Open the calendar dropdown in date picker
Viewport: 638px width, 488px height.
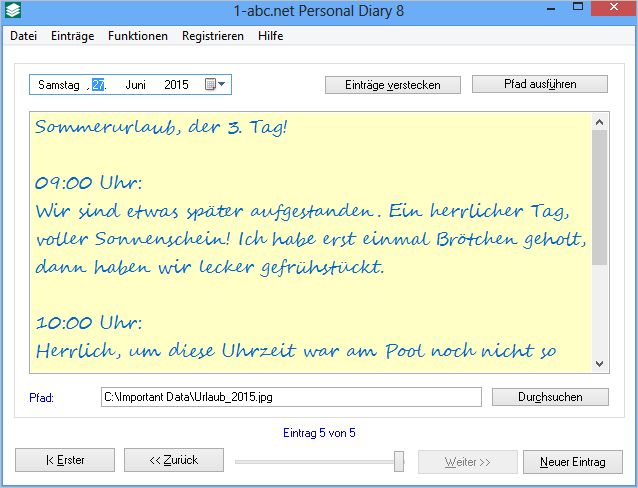pyautogui.click(x=215, y=85)
